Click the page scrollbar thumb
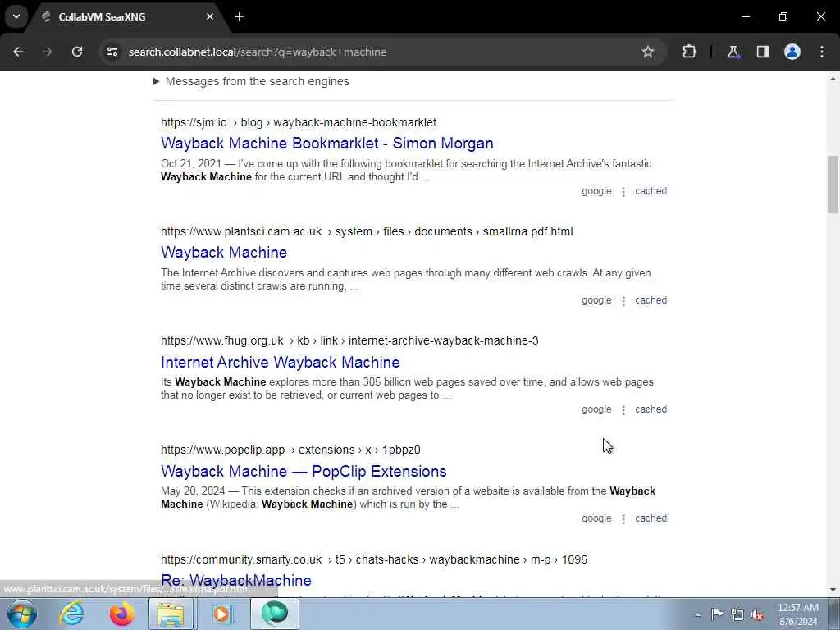Image resolution: width=840 pixels, height=630 pixels. click(x=833, y=185)
